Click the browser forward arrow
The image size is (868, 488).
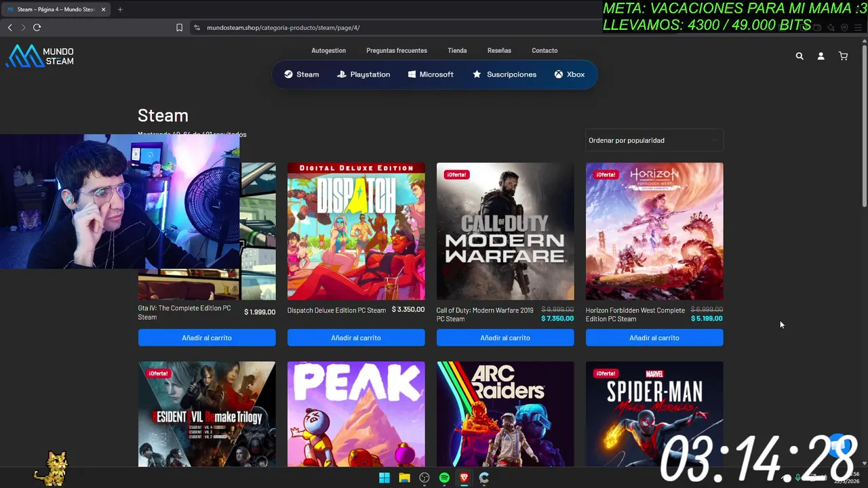[x=23, y=28]
